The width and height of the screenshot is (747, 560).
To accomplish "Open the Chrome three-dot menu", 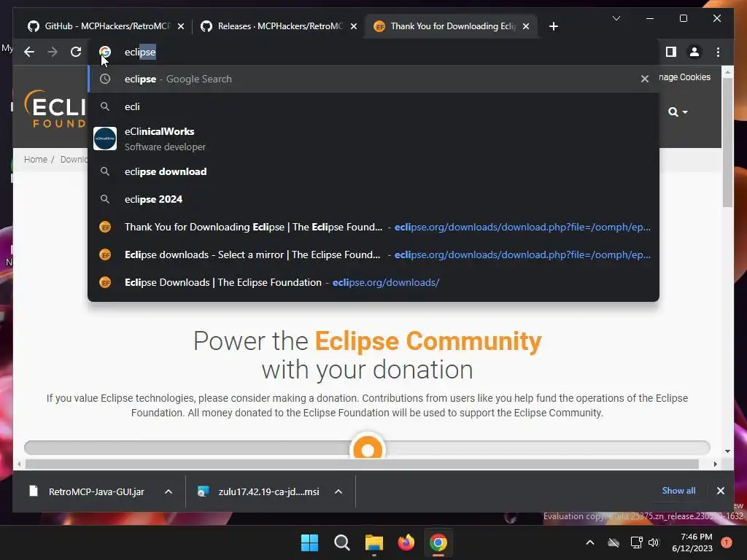I will click(x=718, y=52).
